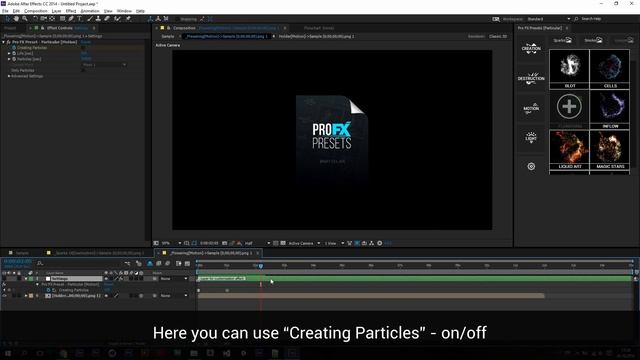The width and height of the screenshot is (640, 360).
Task: Click Reset link for Particular effect
Action: coord(86,42)
